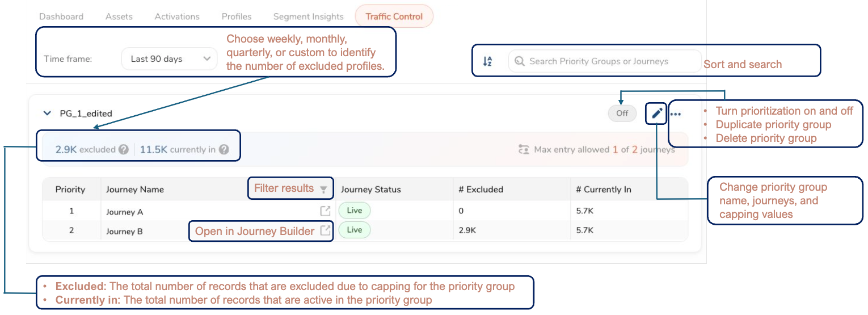Open Journey B in Journey Builder
Screen dimensions: 868x315
pos(325,230)
